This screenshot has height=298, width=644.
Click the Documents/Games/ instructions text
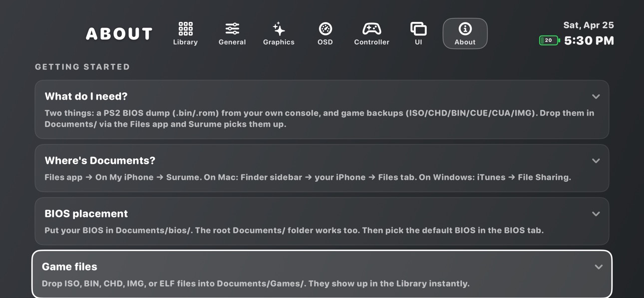tap(256, 283)
